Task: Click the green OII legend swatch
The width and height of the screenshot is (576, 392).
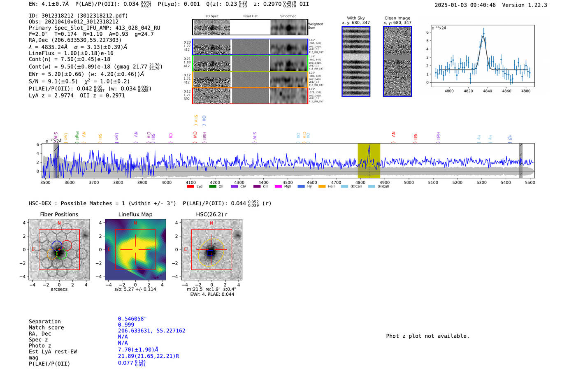Action: (x=213, y=186)
